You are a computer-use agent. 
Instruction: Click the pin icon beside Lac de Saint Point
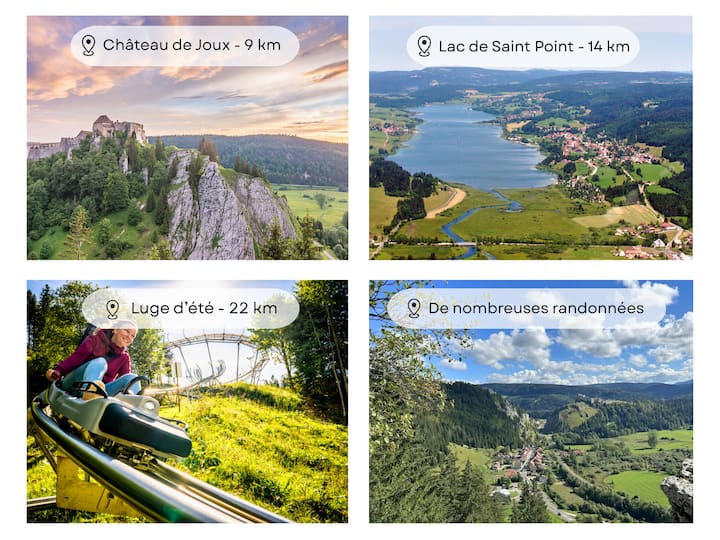424,46
